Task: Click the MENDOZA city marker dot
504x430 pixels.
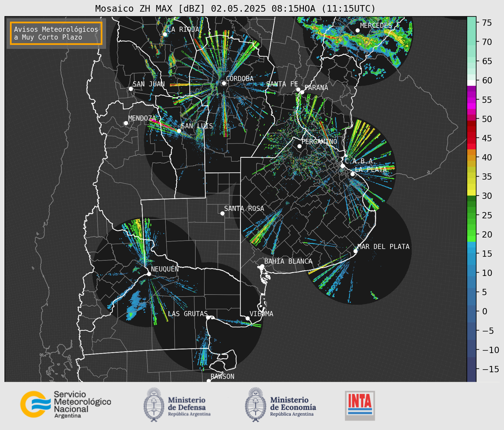Action: (x=126, y=123)
